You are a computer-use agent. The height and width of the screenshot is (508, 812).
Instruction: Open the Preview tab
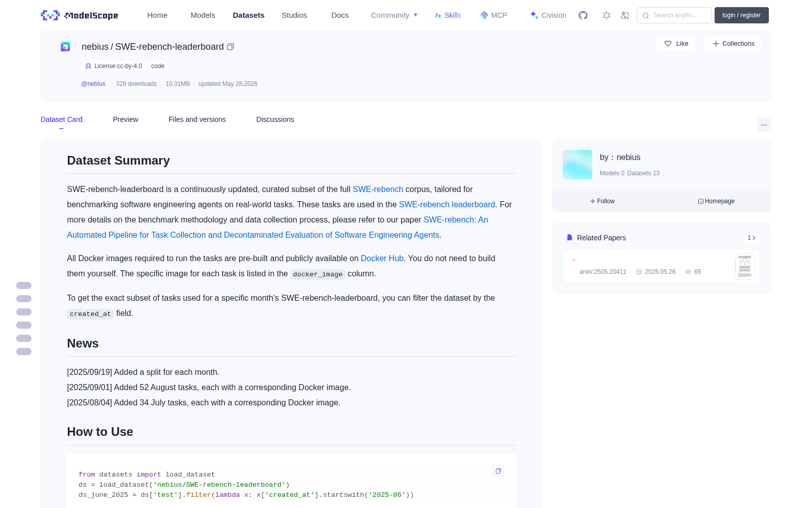coord(125,119)
